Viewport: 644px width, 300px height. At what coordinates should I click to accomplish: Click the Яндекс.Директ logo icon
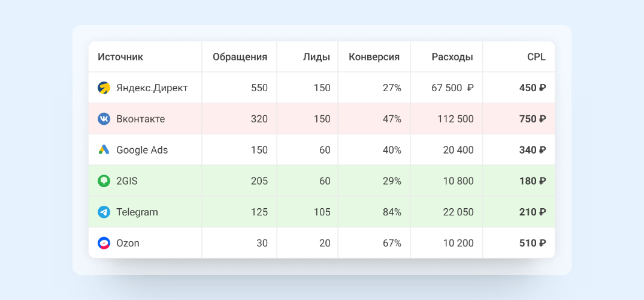point(104,88)
